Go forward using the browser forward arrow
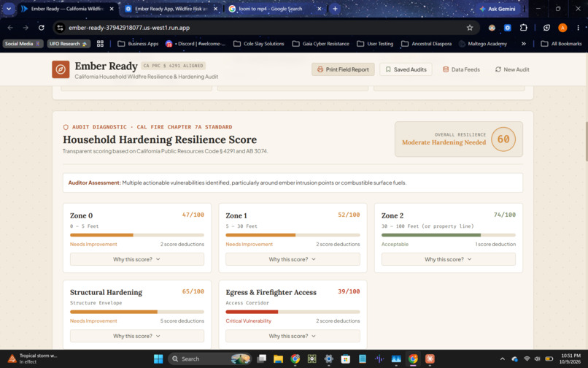588x368 pixels. pyautogui.click(x=26, y=28)
